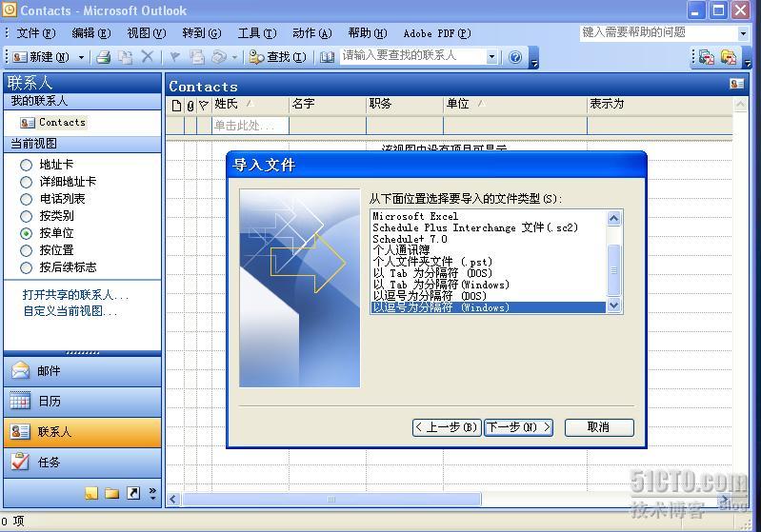
Task: Open the dial icon's dropdown arrow
Action: coord(234,57)
